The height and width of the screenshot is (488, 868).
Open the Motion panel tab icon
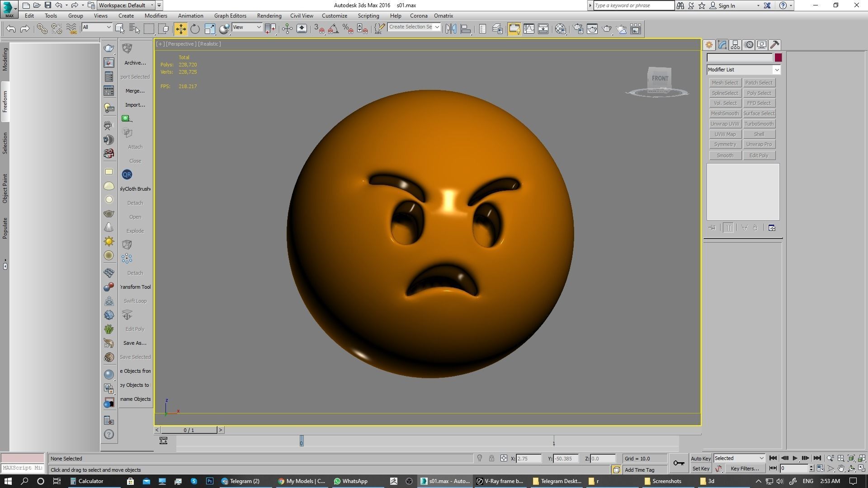[x=749, y=45]
